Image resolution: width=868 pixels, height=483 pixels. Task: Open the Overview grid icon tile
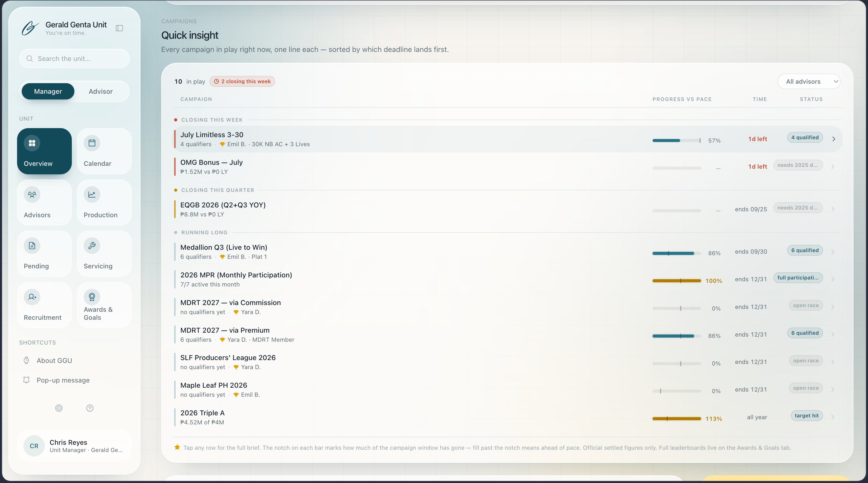click(44, 151)
